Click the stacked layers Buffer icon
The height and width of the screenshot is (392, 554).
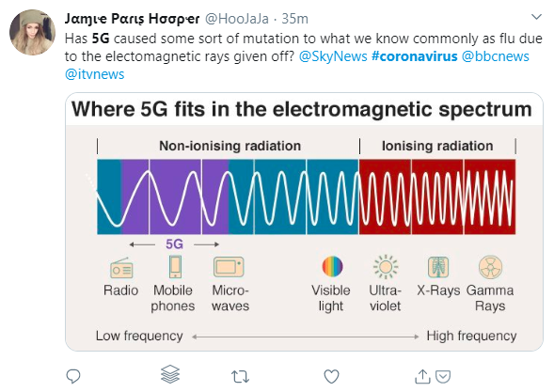click(170, 374)
